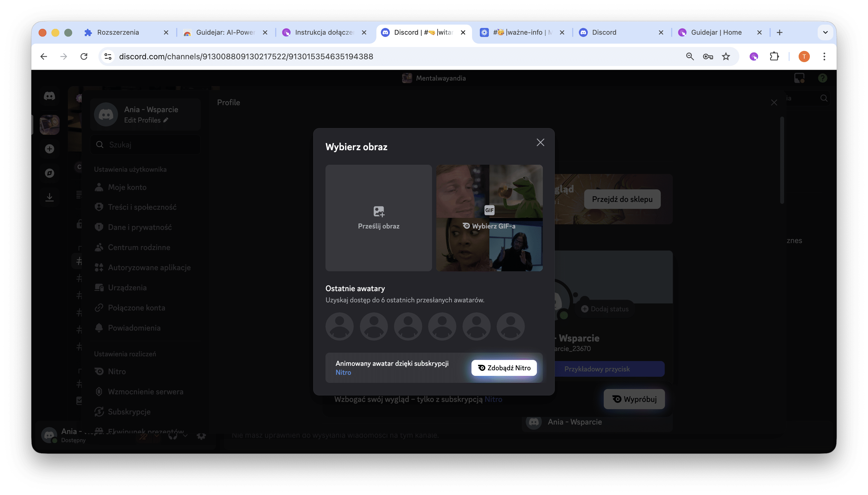
Task: Open the browser extensions puzzle icon
Action: pyautogui.click(x=774, y=56)
